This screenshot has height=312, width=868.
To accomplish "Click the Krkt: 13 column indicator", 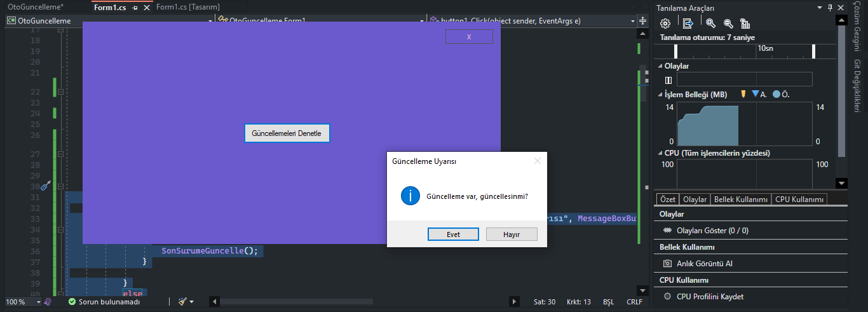I will point(578,302).
